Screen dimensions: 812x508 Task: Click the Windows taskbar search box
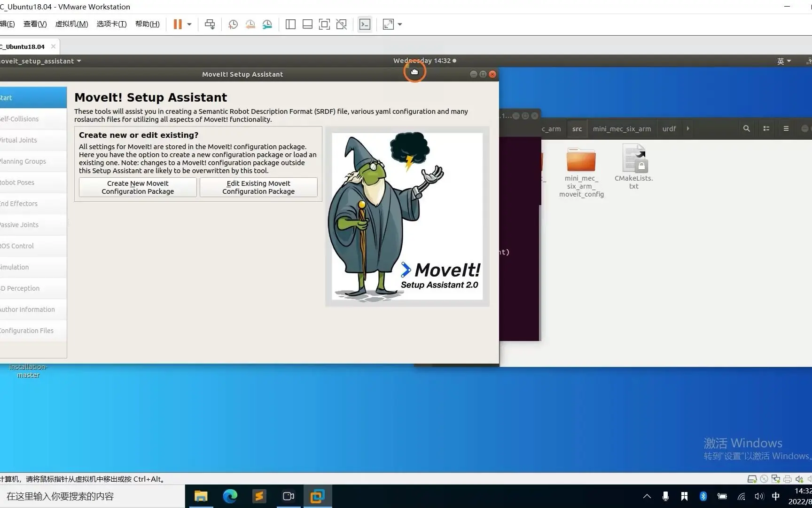point(93,496)
